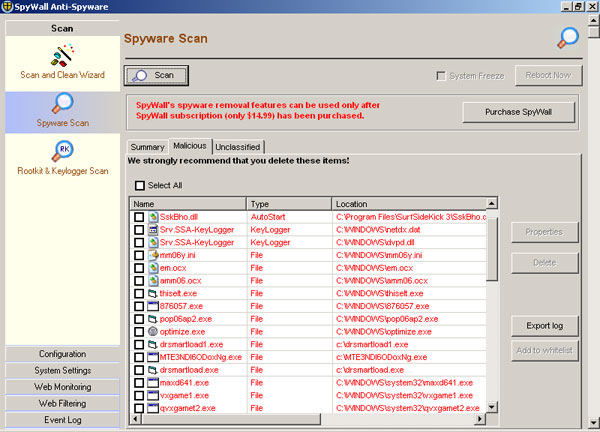The height and width of the screenshot is (432, 600).
Task: Click the Reboot Now button
Action: click(x=548, y=75)
